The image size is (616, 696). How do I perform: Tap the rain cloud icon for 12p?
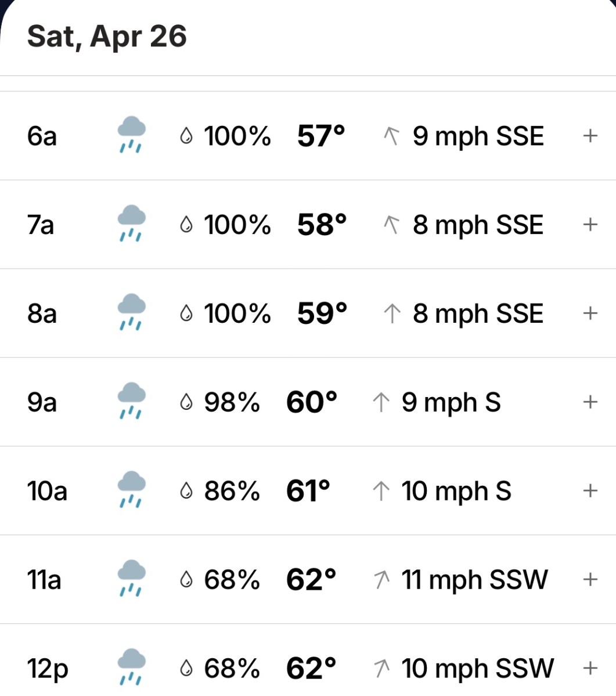click(x=132, y=668)
